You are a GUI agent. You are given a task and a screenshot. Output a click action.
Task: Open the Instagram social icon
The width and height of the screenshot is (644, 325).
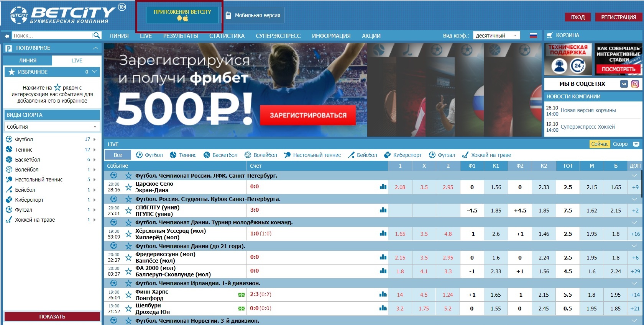pos(635,84)
